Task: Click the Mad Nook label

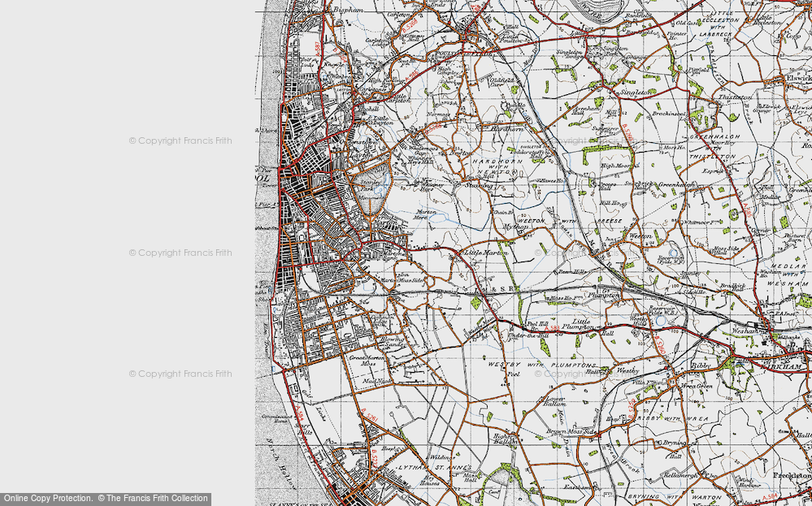Action: click(376, 381)
